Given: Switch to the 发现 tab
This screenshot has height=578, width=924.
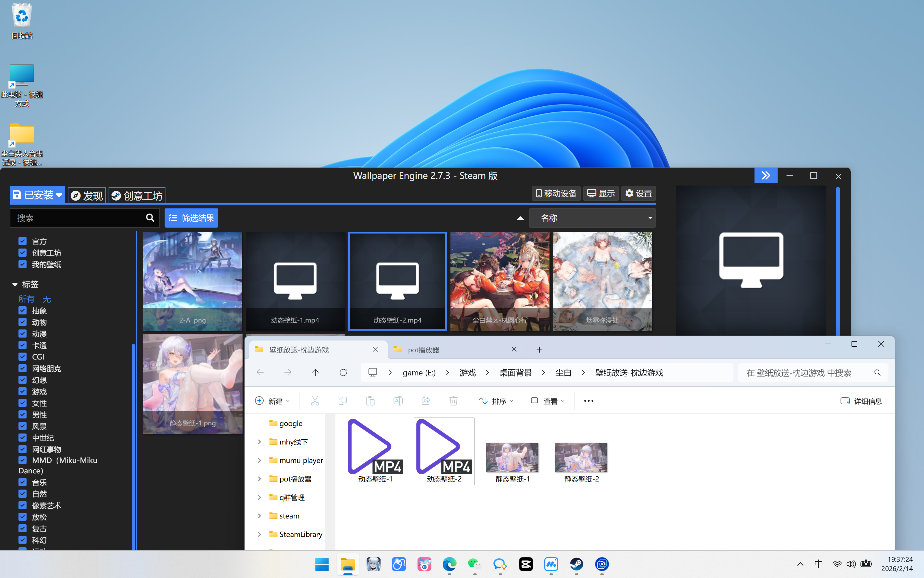Looking at the screenshot, I should tap(87, 196).
